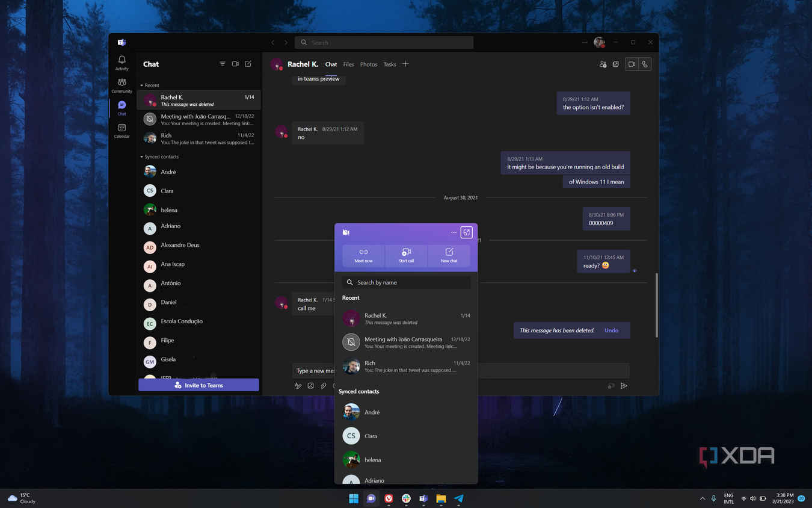Open Meeting with João Carrasq... in Teams list

point(198,119)
